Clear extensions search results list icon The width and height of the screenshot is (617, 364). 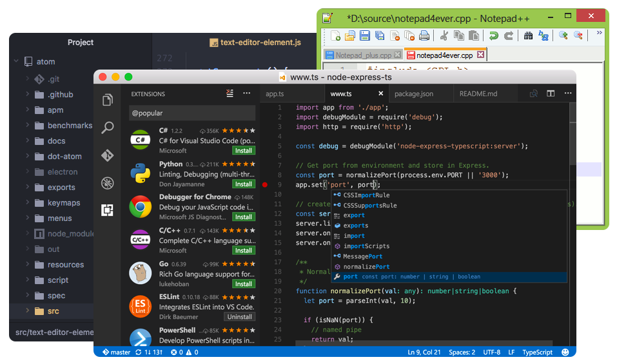(230, 93)
